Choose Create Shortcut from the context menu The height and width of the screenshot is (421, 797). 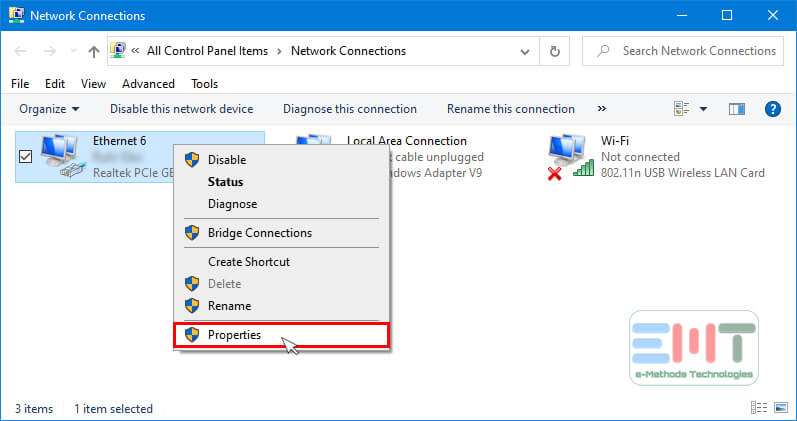282,262
